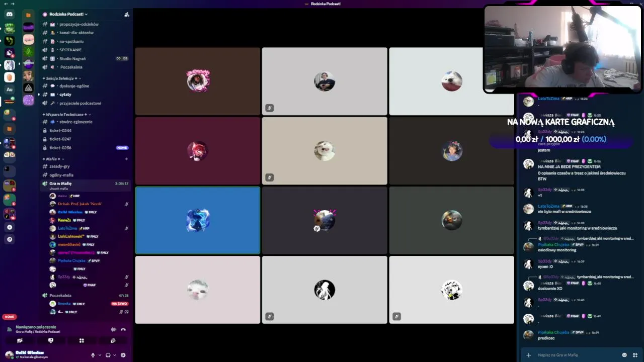Open the stwórz-zgłoszenie channel
Viewport: 644px width, 362px height.
86,122
